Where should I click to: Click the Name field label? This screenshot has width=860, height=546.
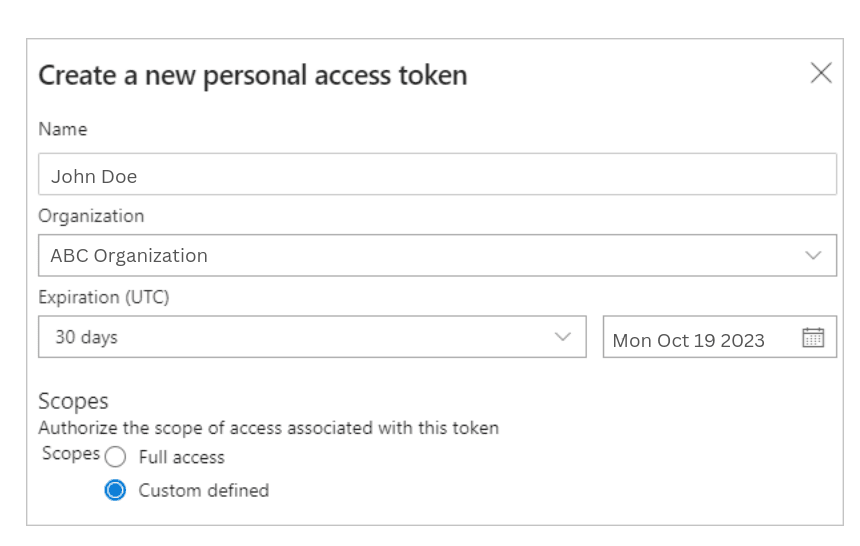point(63,130)
